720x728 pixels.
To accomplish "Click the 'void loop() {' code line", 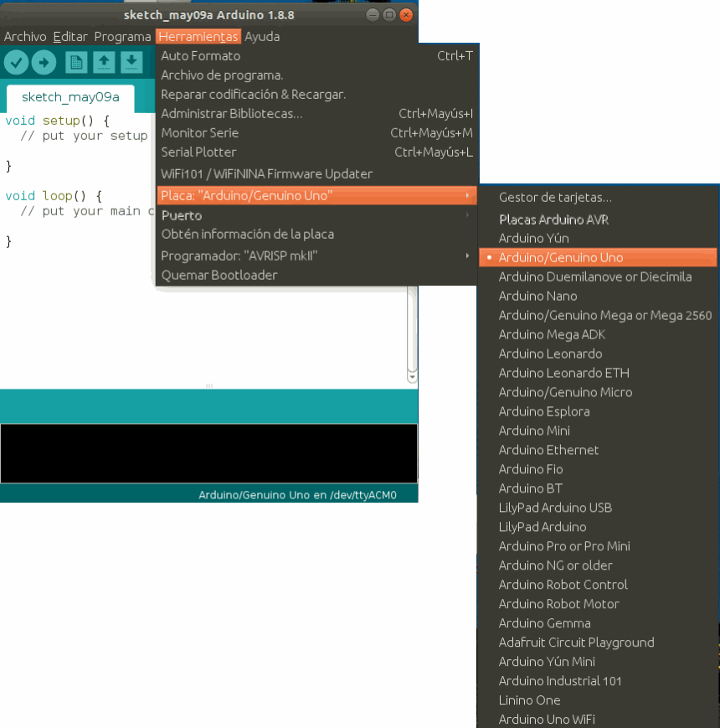I will click(x=54, y=196).
